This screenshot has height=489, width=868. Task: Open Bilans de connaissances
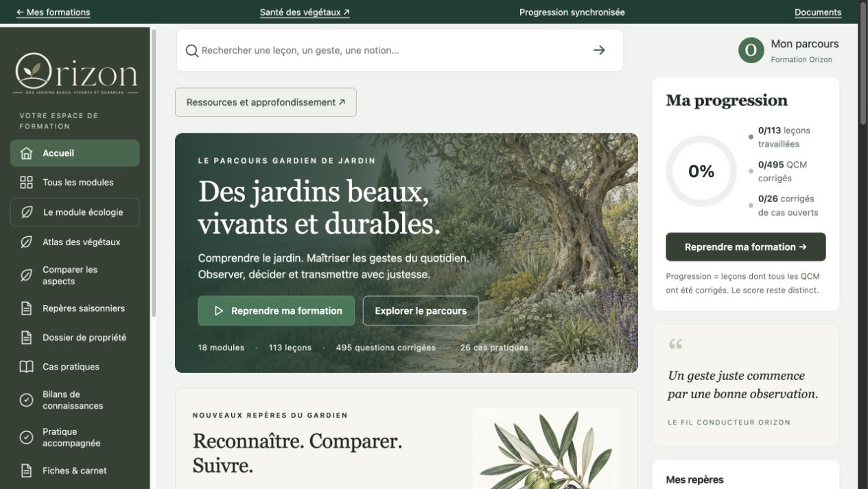[75, 400]
